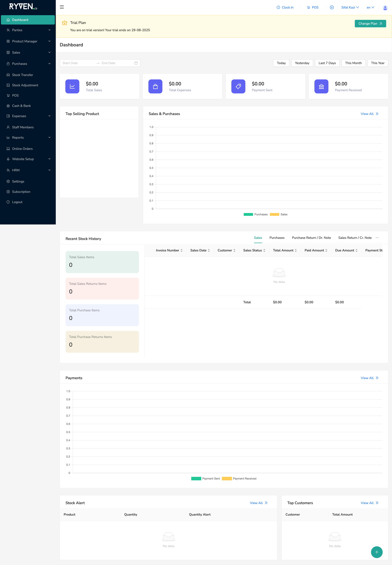The width and height of the screenshot is (392, 565).
Task: Click the RYVEN.co logo
Action: 23,6
